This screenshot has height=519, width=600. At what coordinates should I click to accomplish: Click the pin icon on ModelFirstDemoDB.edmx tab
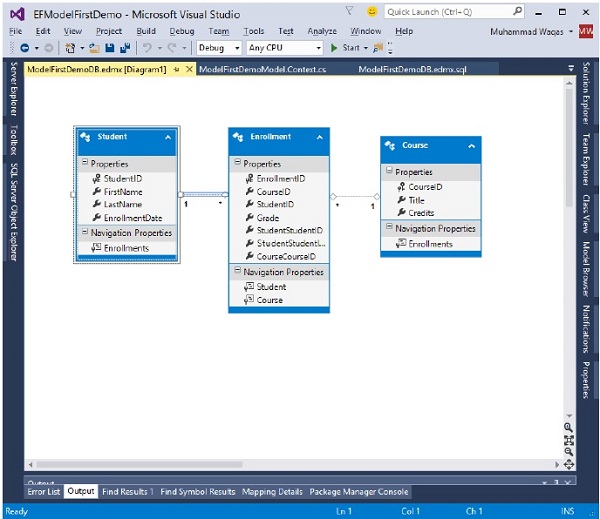176,69
